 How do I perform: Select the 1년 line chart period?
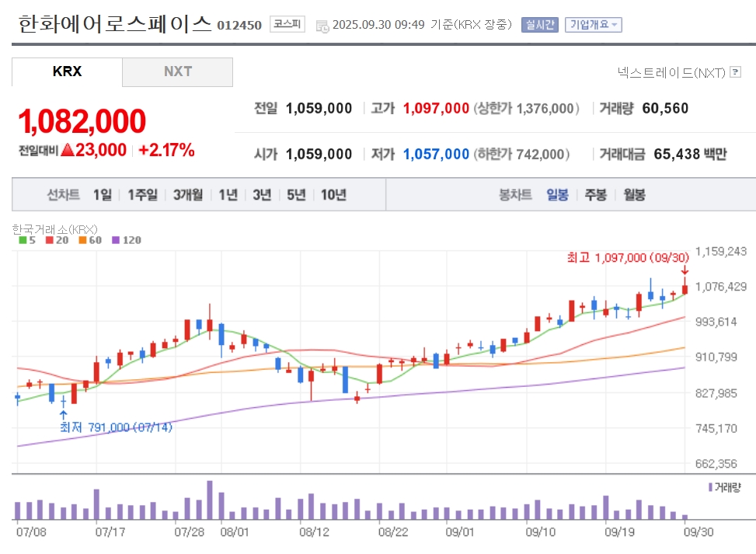228,195
